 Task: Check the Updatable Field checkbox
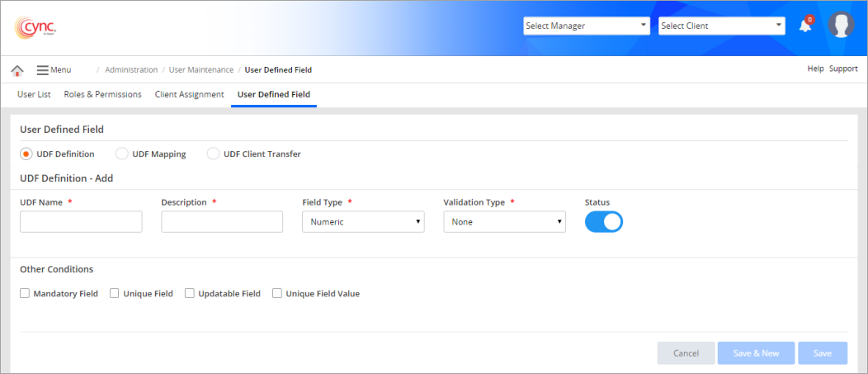coord(190,293)
